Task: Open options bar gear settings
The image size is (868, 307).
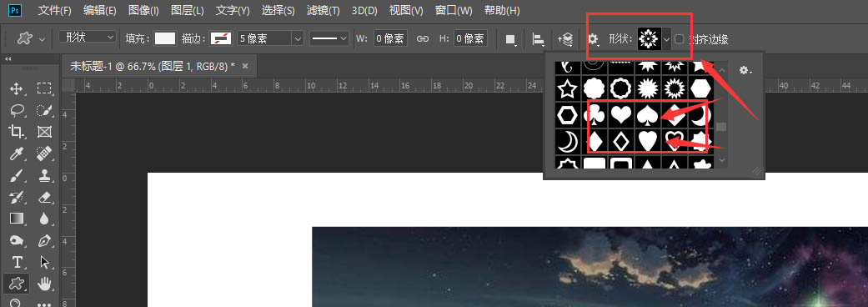Action: coord(593,38)
